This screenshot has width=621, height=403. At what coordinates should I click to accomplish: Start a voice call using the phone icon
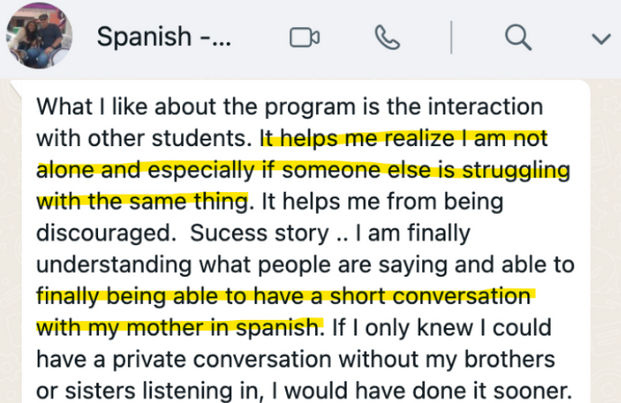387,37
